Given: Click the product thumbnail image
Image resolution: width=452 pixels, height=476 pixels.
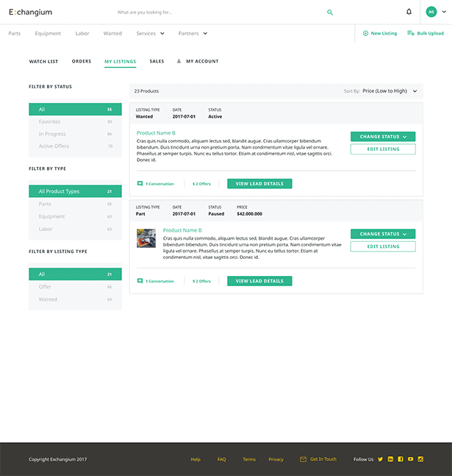Looking at the screenshot, I should coord(146,238).
